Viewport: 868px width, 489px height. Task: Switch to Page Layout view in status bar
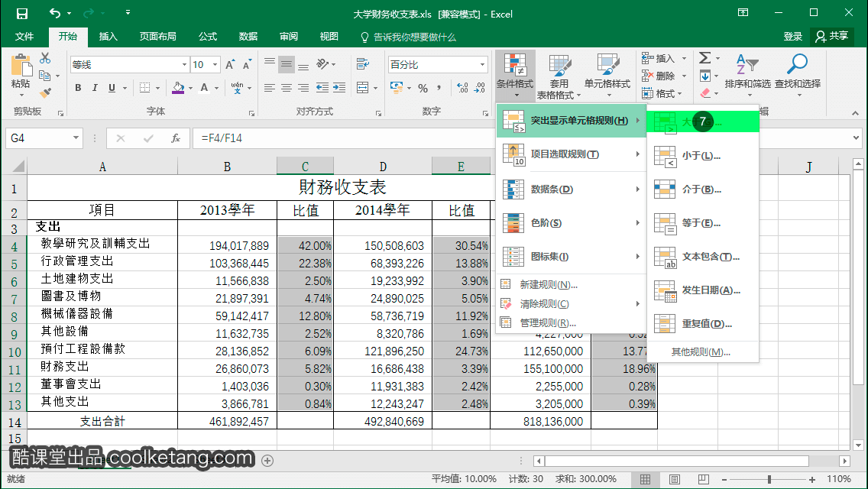(x=674, y=480)
